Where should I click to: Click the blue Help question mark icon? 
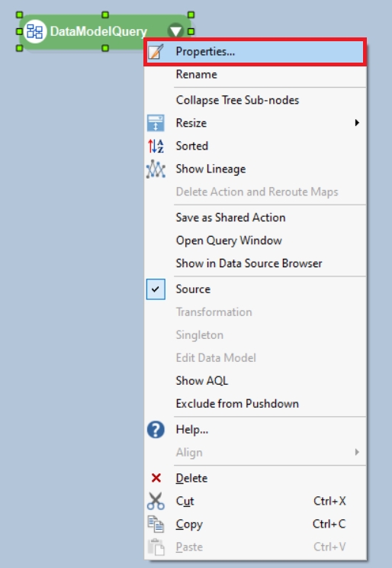point(156,430)
